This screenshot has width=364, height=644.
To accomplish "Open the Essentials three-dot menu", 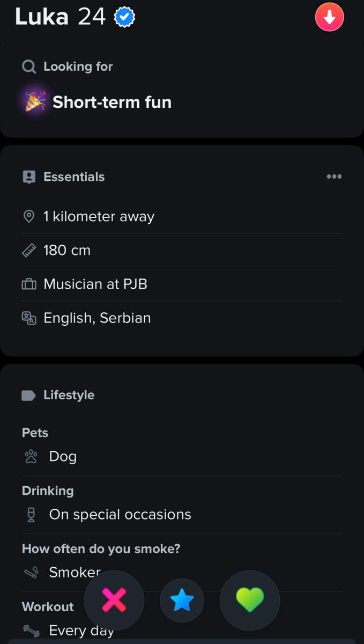I will (334, 177).
